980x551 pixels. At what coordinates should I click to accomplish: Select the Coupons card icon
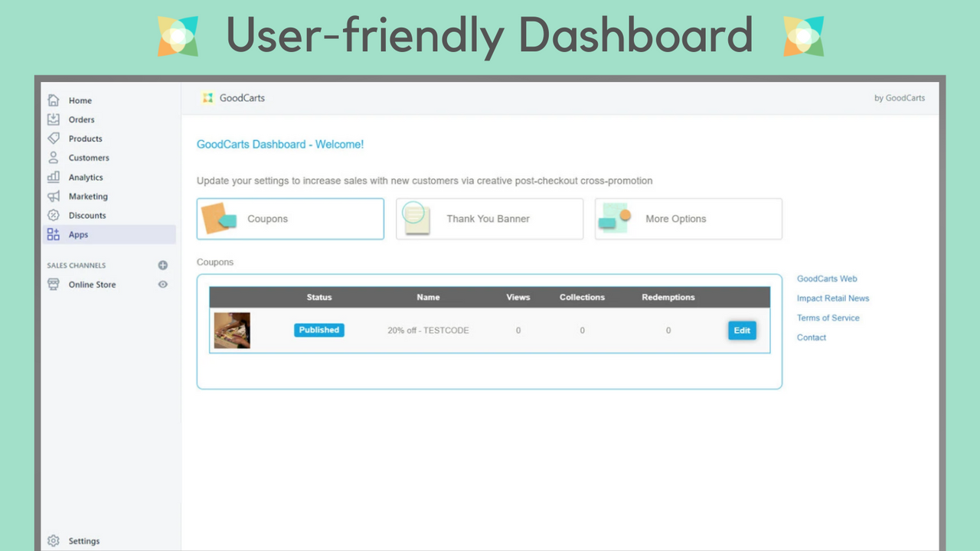pos(220,218)
